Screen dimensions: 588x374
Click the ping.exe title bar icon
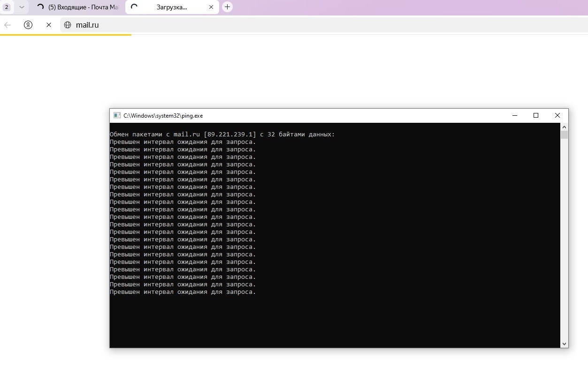(x=117, y=115)
